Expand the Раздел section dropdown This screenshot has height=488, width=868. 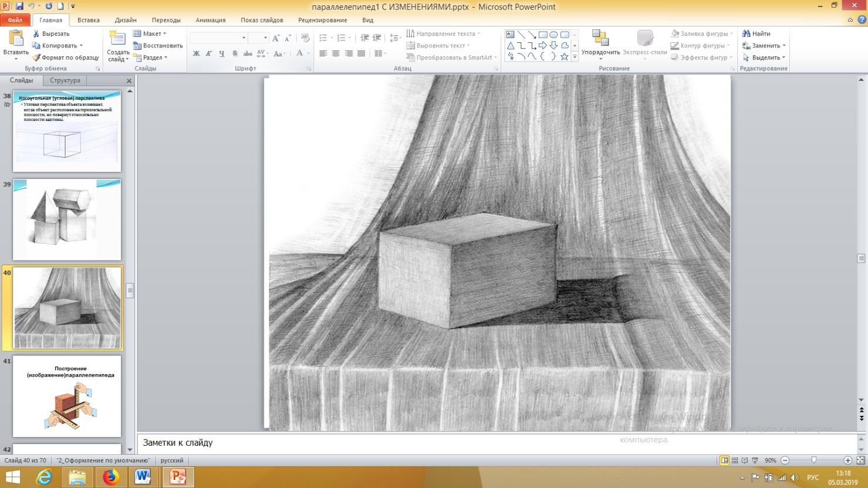[x=151, y=57]
